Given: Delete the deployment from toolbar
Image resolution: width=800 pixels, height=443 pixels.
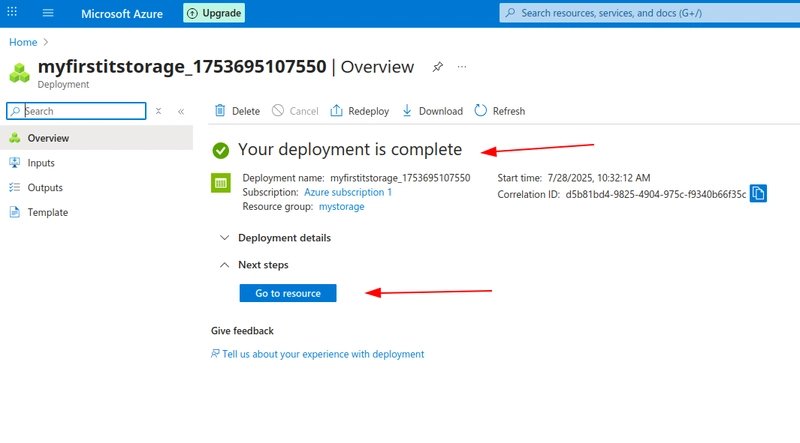Looking at the screenshot, I should tap(237, 111).
